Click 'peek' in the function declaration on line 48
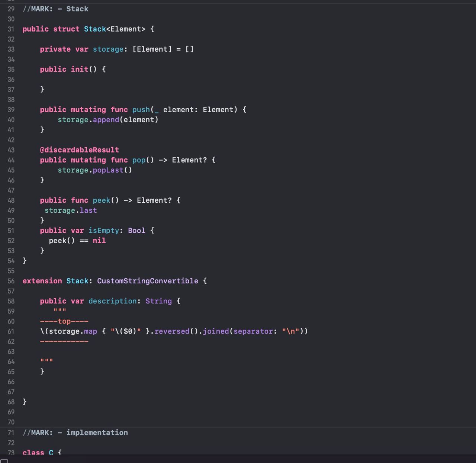476x463 pixels. point(102,200)
